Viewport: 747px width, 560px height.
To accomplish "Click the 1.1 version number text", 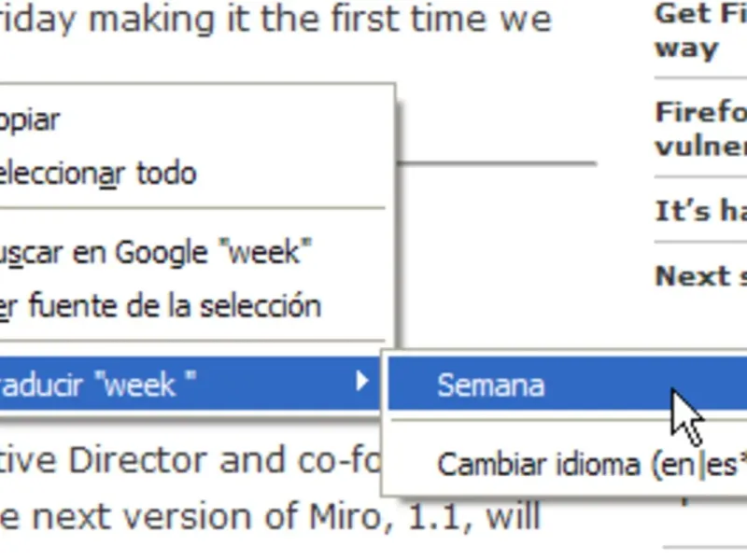I will click(x=426, y=515).
